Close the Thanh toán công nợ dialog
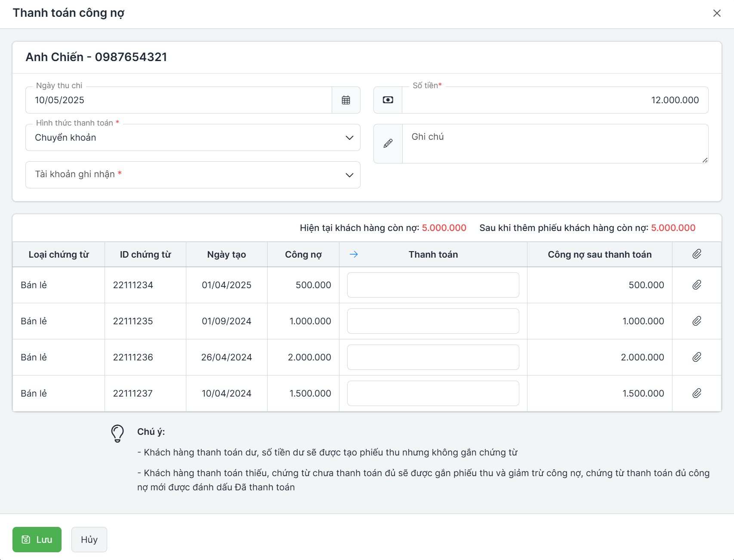Screen dimensions: 734x560 click(717, 13)
